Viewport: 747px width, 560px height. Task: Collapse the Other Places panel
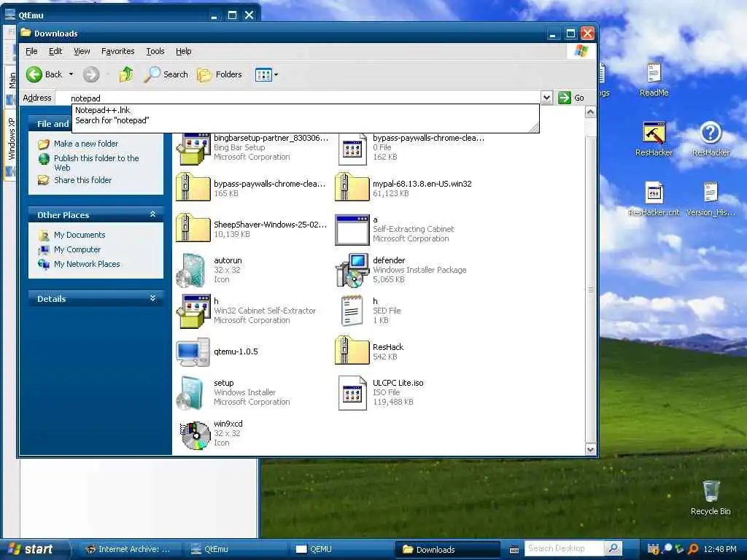[x=152, y=214]
